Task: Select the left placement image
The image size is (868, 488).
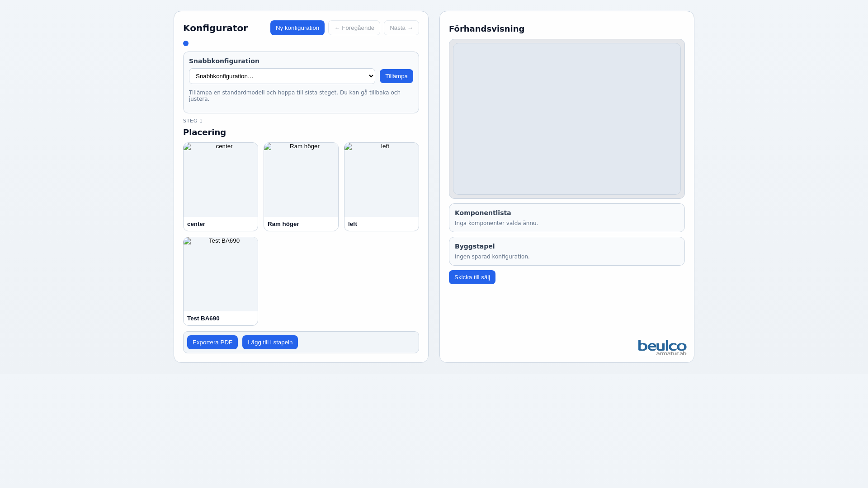Action: [382, 180]
